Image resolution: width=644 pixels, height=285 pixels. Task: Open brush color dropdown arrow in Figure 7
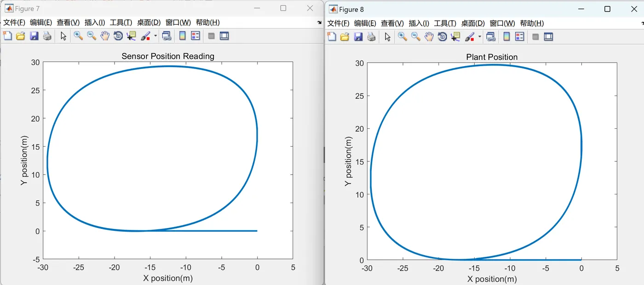pos(155,36)
